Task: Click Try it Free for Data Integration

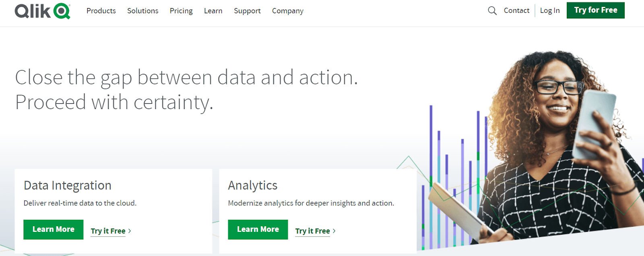Action: tap(107, 231)
